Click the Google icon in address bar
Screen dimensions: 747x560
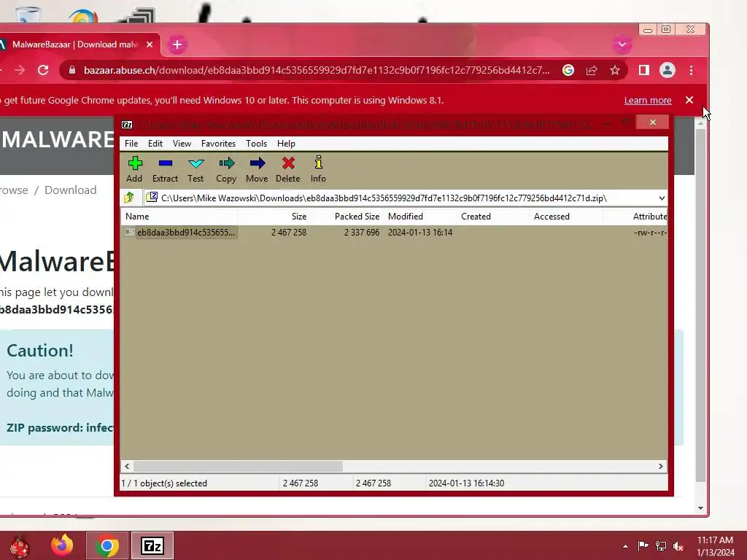(x=568, y=71)
